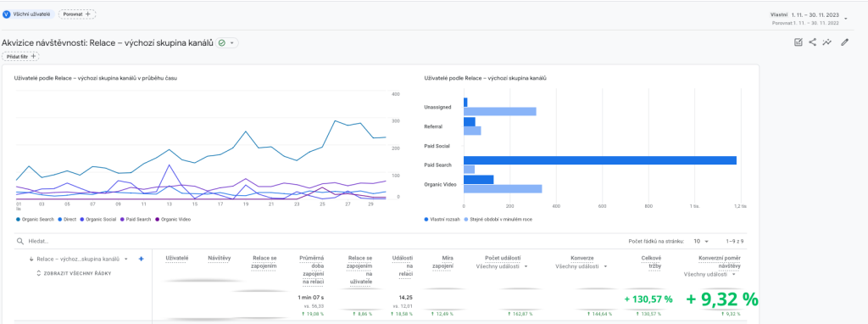The width and height of the screenshot is (868, 324).
Task: Click the save-as-chart icon beside share
Action: click(798, 42)
